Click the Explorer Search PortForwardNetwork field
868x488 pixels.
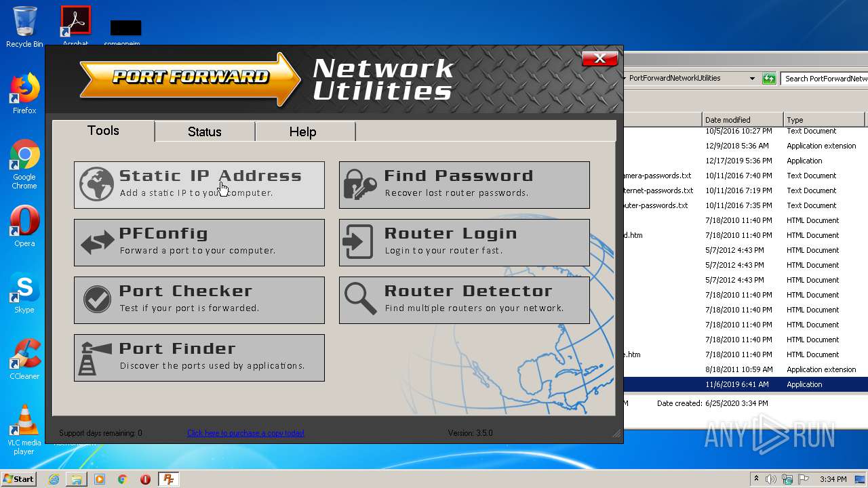pos(824,79)
